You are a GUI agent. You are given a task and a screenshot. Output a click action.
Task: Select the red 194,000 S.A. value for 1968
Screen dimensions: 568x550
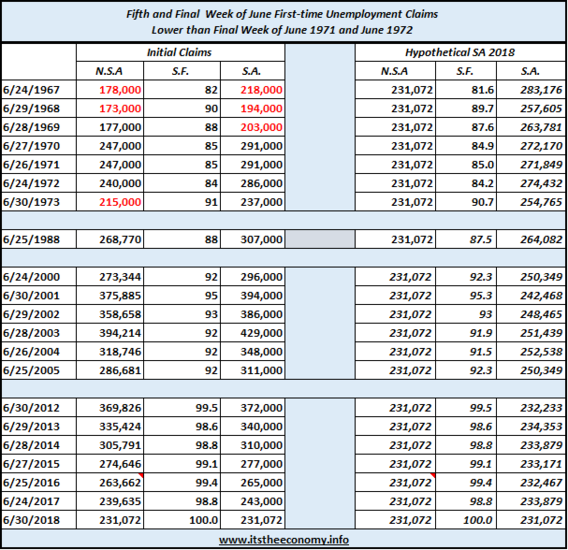pyautogui.click(x=252, y=108)
